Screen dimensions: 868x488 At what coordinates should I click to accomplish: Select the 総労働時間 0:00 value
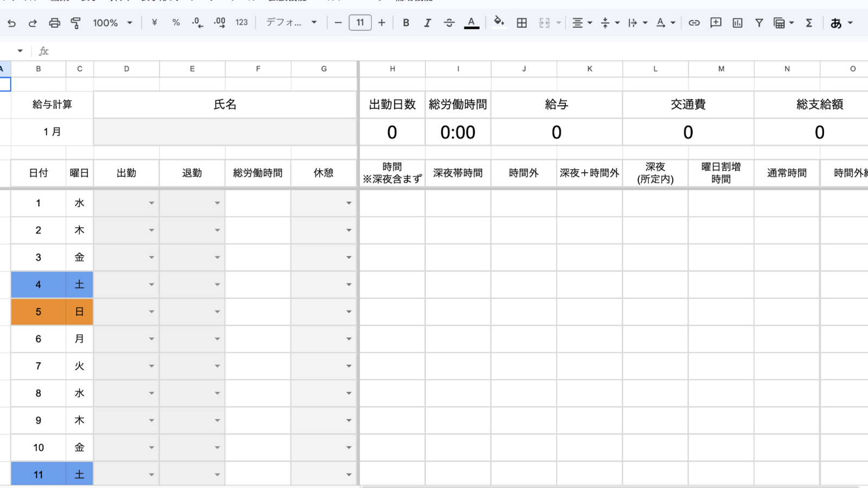(458, 132)
